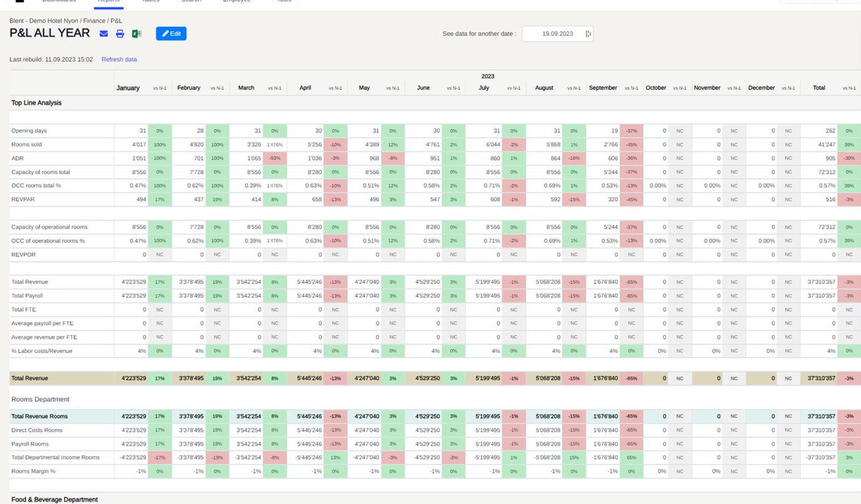This screenshot has width=861, height=504.
Task: Click the Refresh data link
Action: click(119, 59)
